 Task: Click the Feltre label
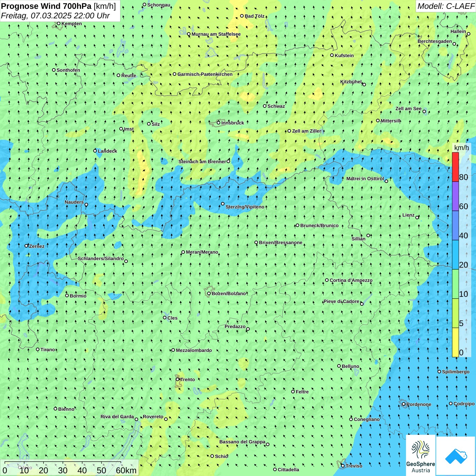[302, 392]
